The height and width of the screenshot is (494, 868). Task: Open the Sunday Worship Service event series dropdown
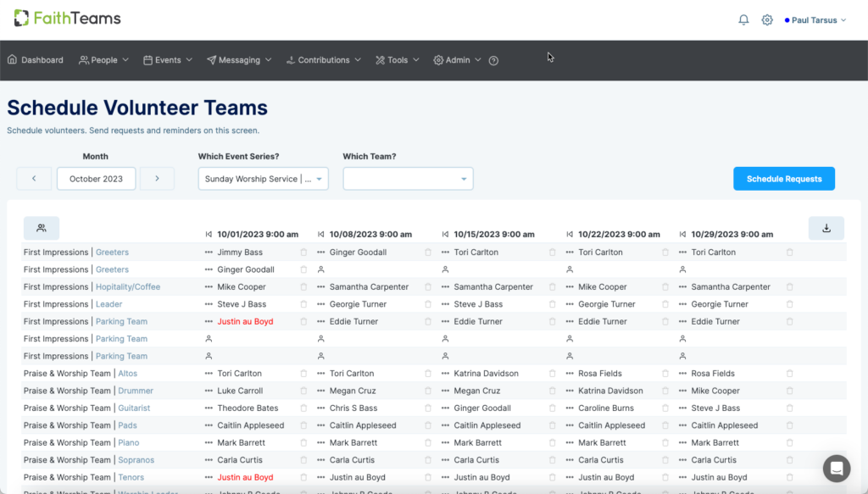point(263,179)
